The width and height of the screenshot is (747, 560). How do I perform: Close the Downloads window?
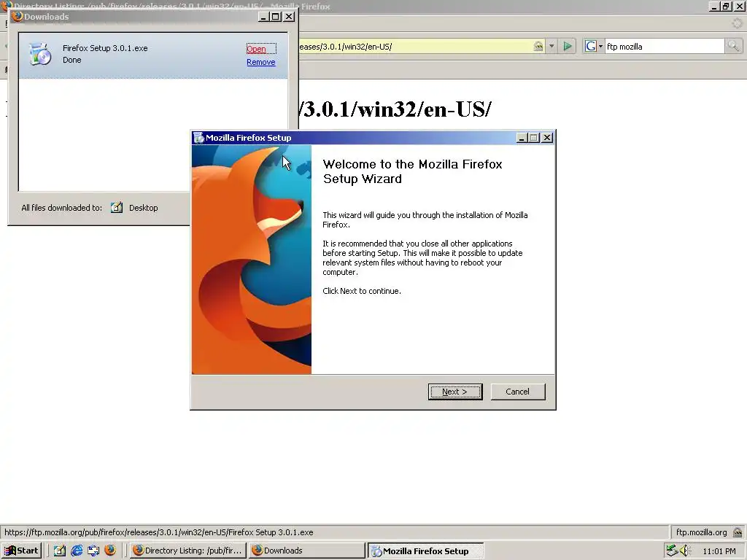(x=289, y=17)
